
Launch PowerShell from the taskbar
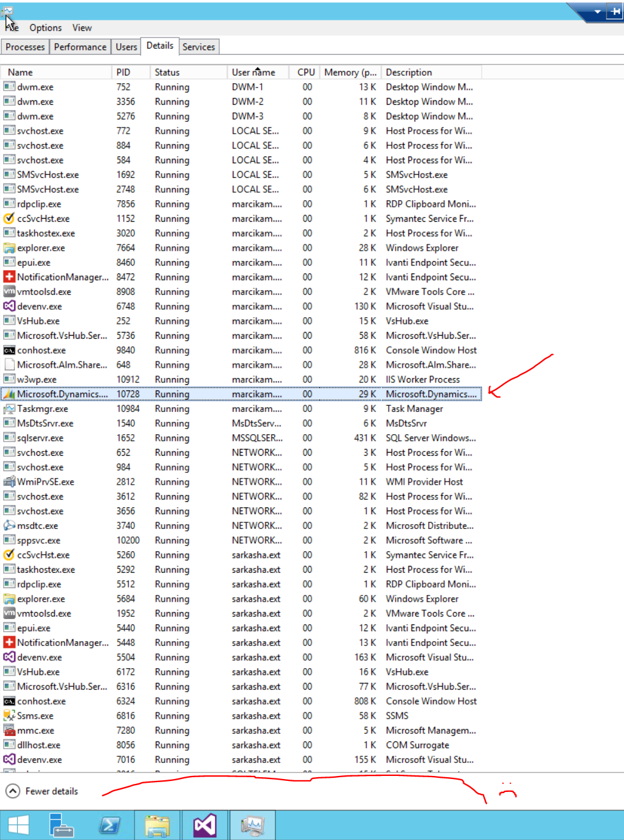(110, 825)
